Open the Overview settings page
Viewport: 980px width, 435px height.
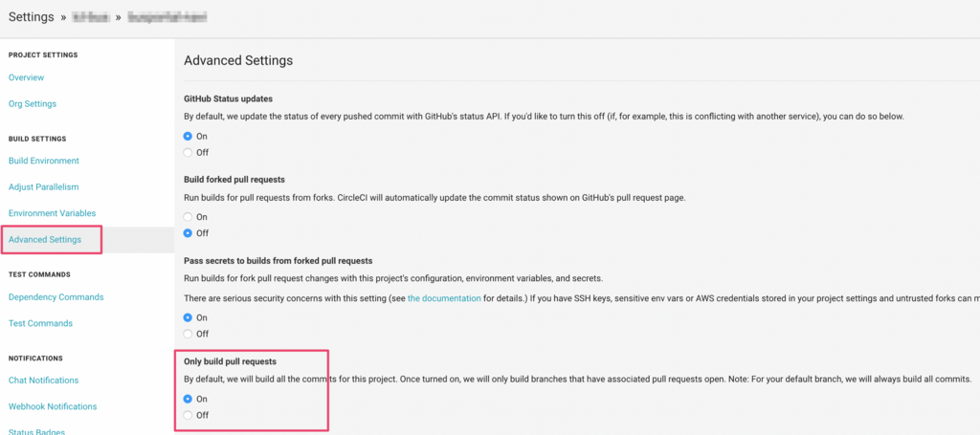26,77
